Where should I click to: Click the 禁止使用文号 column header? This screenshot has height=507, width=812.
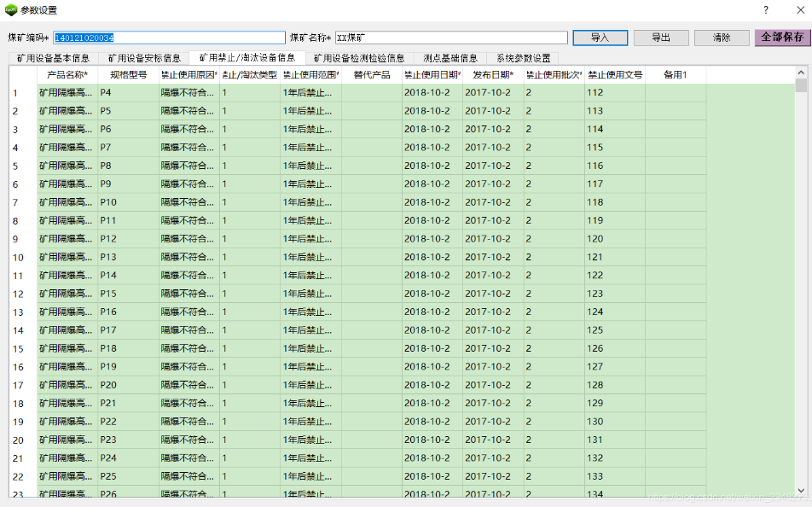click(x=615, y=75)
